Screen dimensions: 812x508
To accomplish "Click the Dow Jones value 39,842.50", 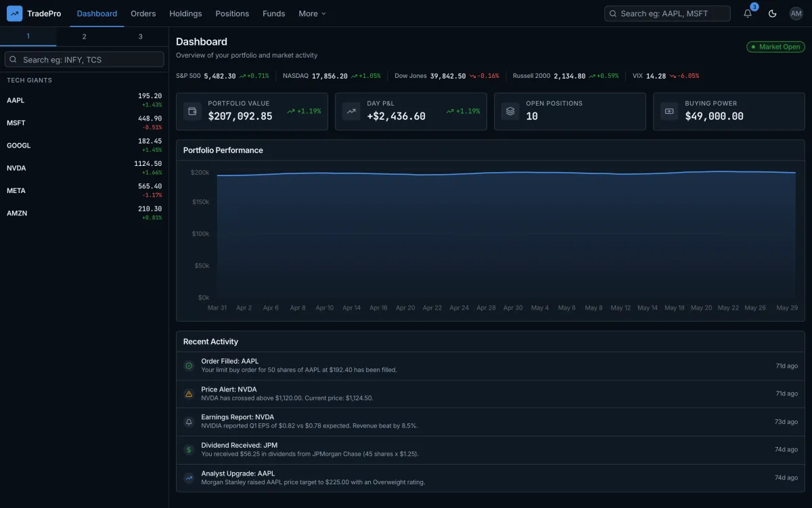I will point(448,76).
